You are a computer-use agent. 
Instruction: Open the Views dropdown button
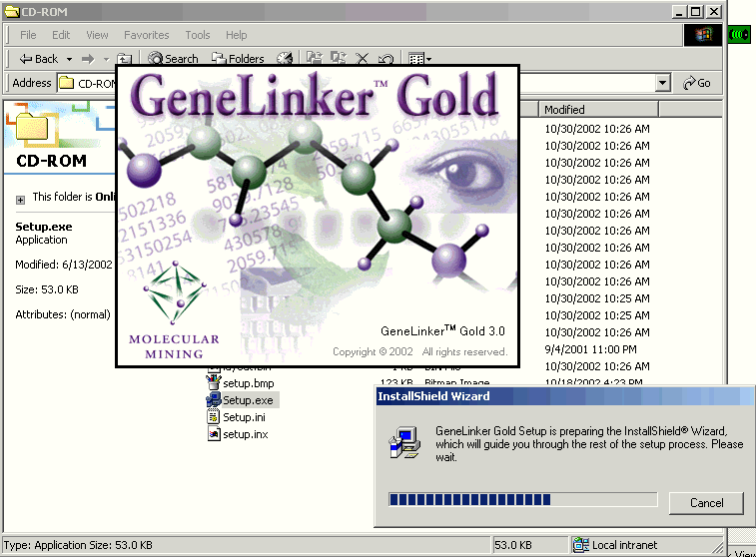coord(419,59)
